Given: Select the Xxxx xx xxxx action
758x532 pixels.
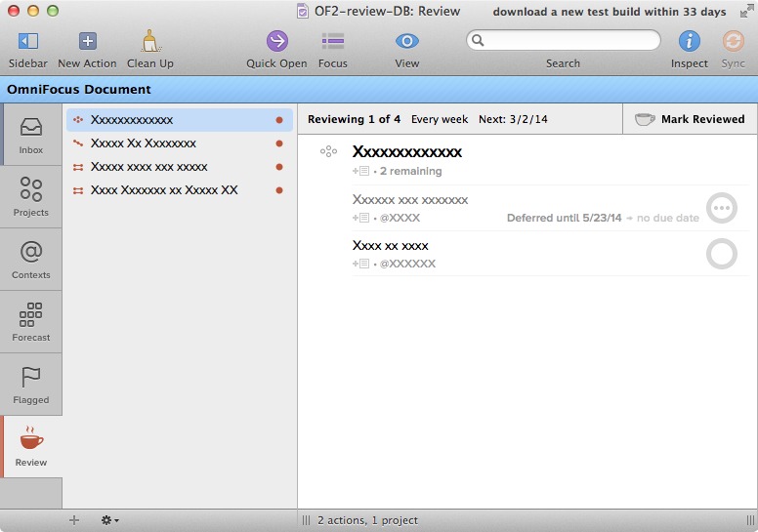Looking at the screenshot, I should pos(390,245).
